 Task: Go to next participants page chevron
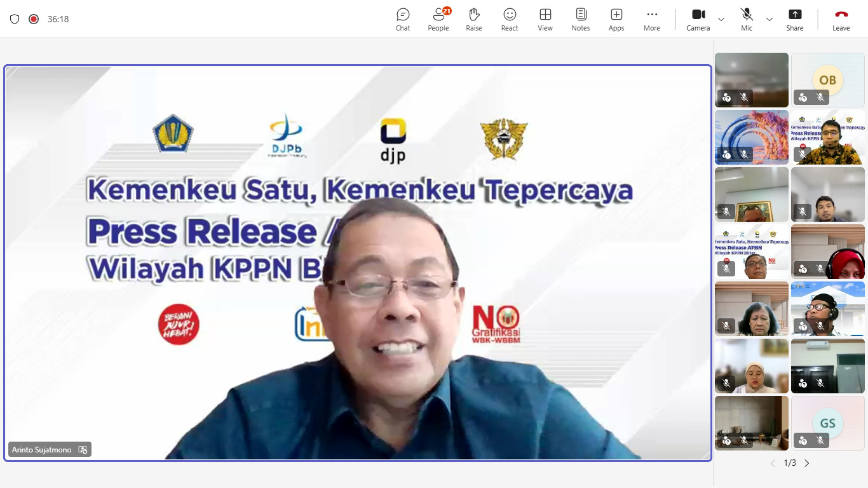coord(807,463)
